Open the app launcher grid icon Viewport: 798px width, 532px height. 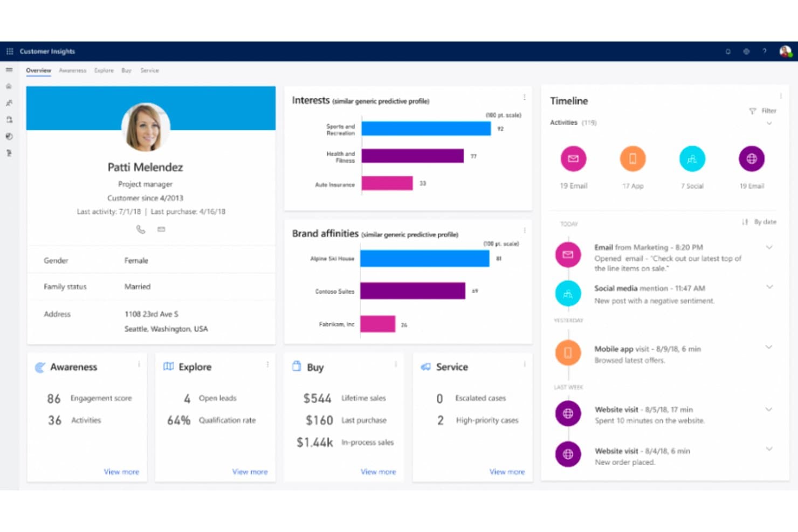point(10,51)
